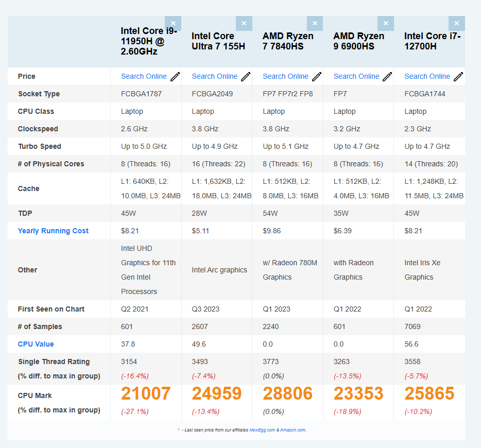Remove AMD Ryzen 9 6900HS column
The height and width of the screenshot is (448, 481).
click(x=386, y=23)
